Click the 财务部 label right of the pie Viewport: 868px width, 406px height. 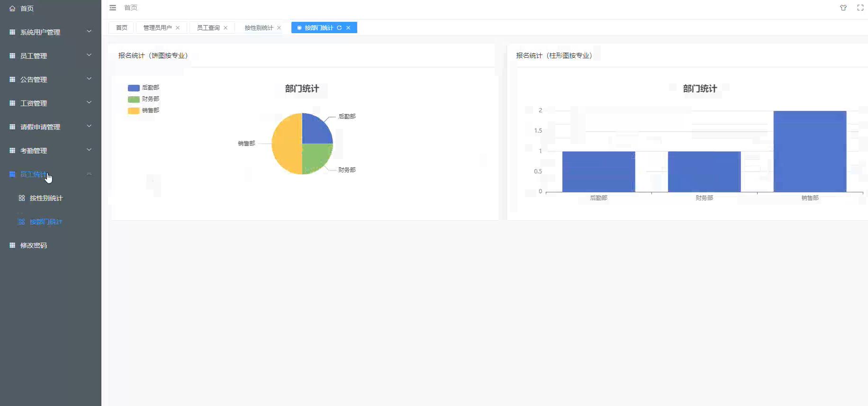[x=347, y=170]
